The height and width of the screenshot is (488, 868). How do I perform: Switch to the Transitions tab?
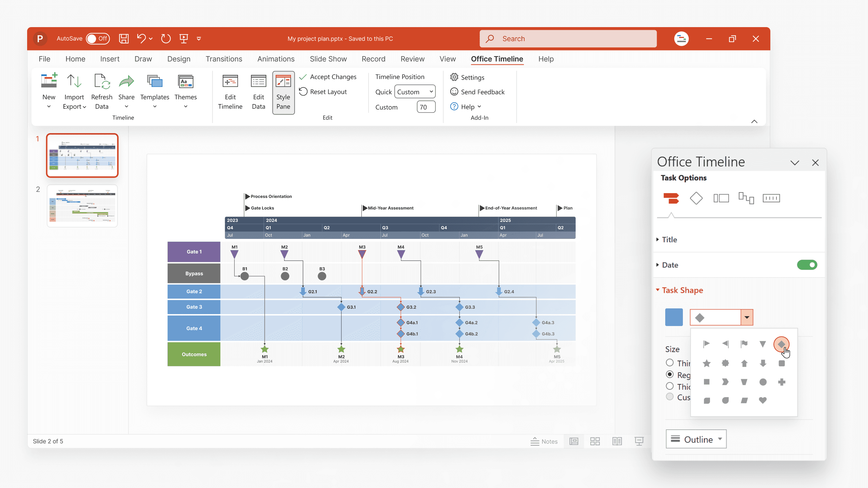click(x=224, y=59)
